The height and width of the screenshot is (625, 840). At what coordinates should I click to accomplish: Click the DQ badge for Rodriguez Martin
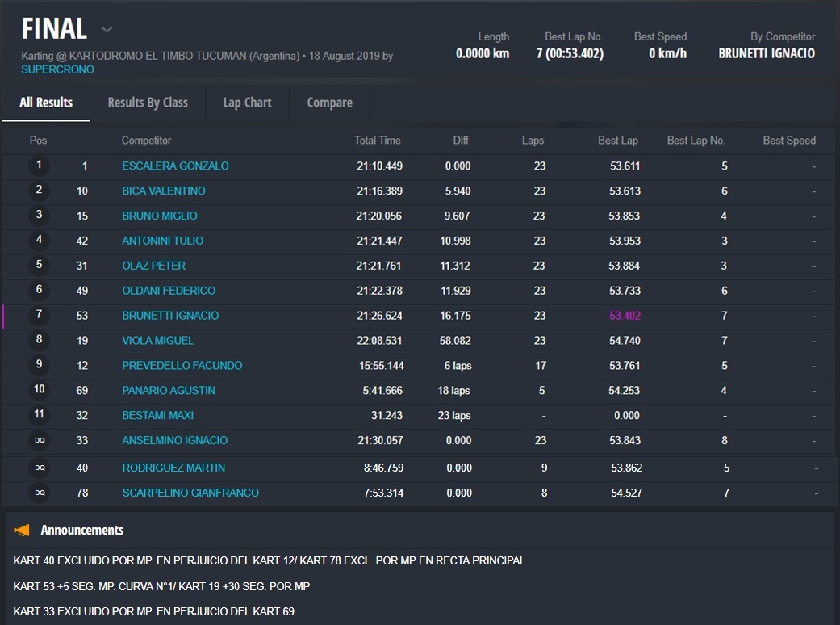[39, 468]
